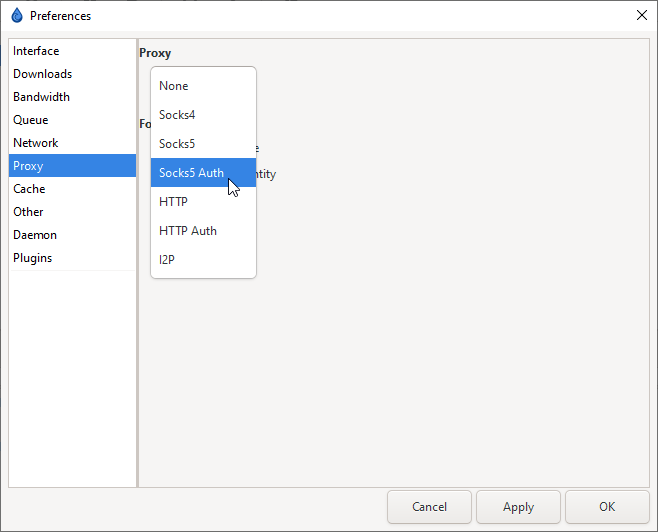The image size is (658, 532).
Task: Select Bandwidth in the sidebar list
Action: [41, 97]
